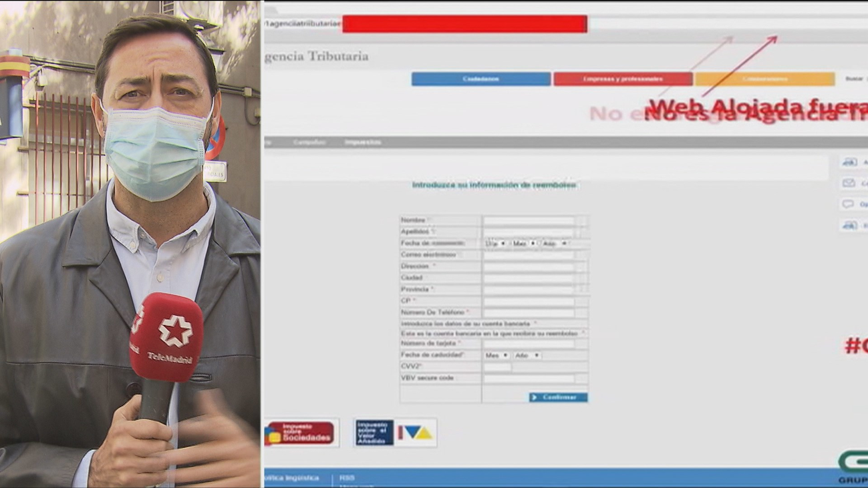Click the topmost icon in right sidebar

[849, 162]
